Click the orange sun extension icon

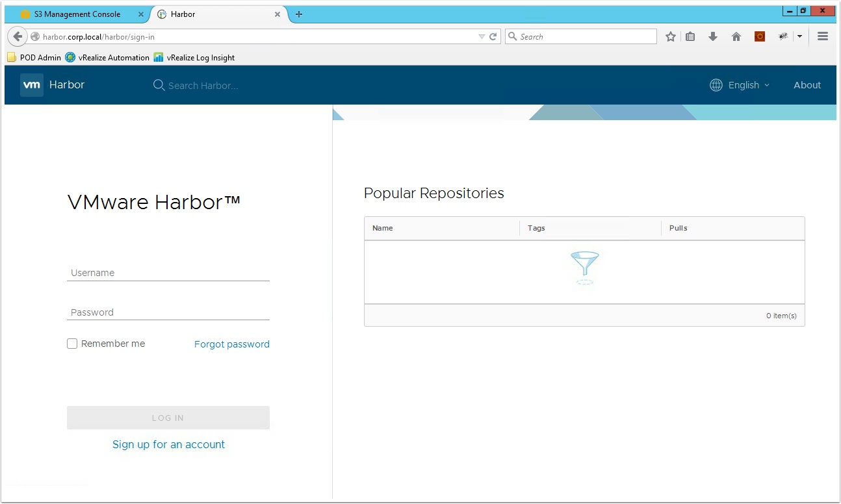coord(760,37)
